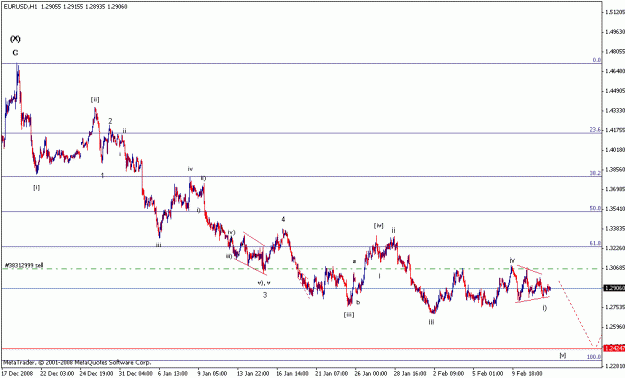Image resolution: width=625 pixels, height=378 pixels.
Task: Click the 31 Dec 04:00 time label
Action: 135,374
